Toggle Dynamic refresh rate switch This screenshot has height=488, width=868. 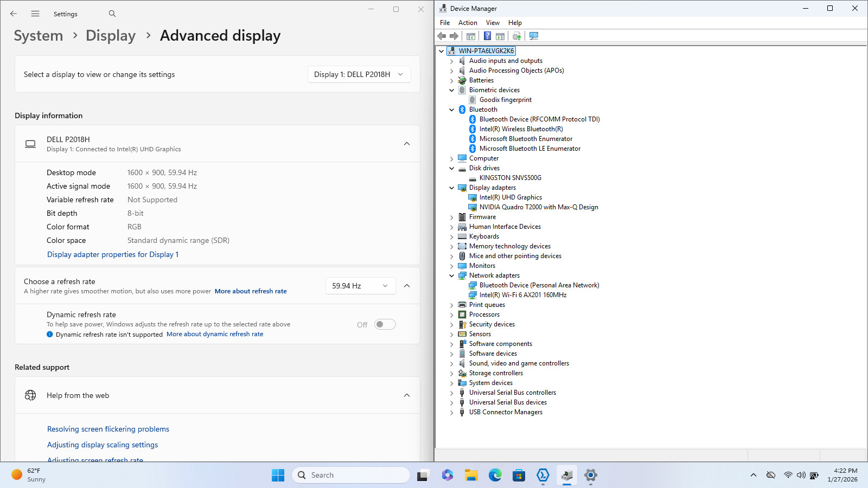(385, 324)
